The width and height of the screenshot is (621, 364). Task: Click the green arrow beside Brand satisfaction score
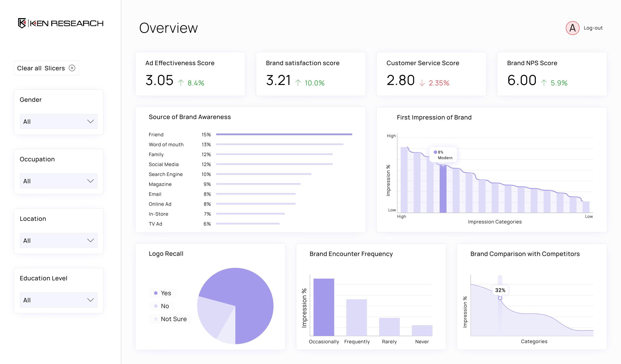coord(298,83)
